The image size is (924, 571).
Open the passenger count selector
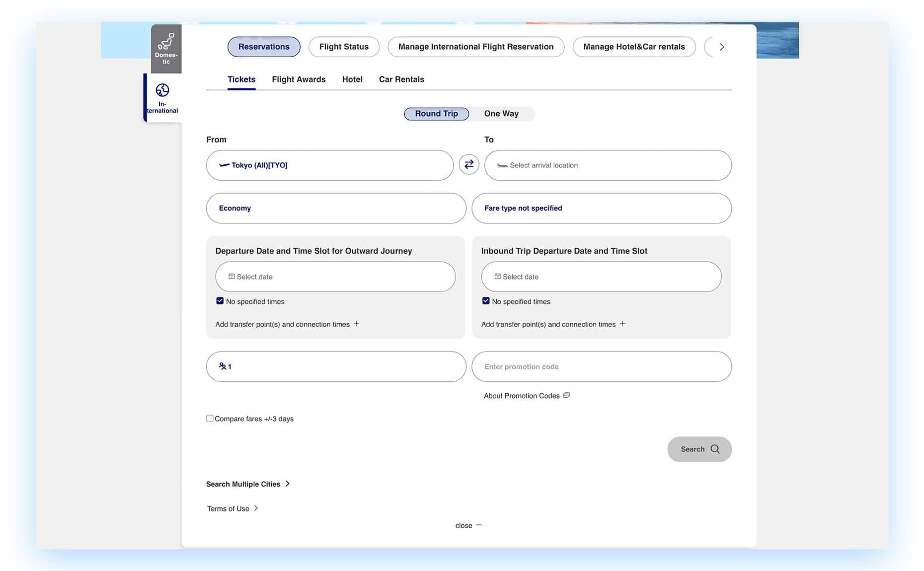(336, 366)
